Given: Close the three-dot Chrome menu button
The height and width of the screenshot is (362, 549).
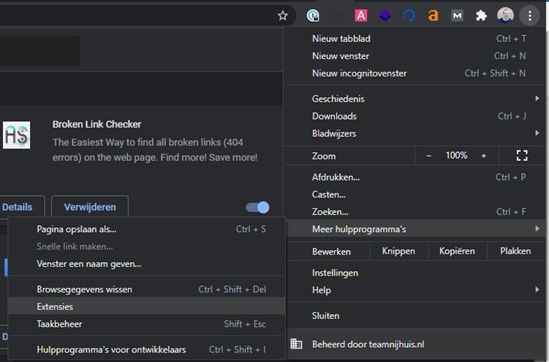Looking at the screenshot, I should (530, 16).
